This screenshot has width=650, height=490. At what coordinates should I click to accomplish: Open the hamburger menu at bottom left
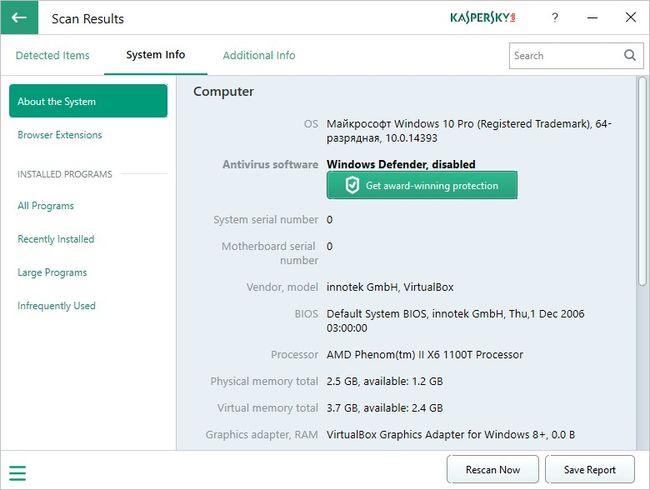click(x=17, y=473)
